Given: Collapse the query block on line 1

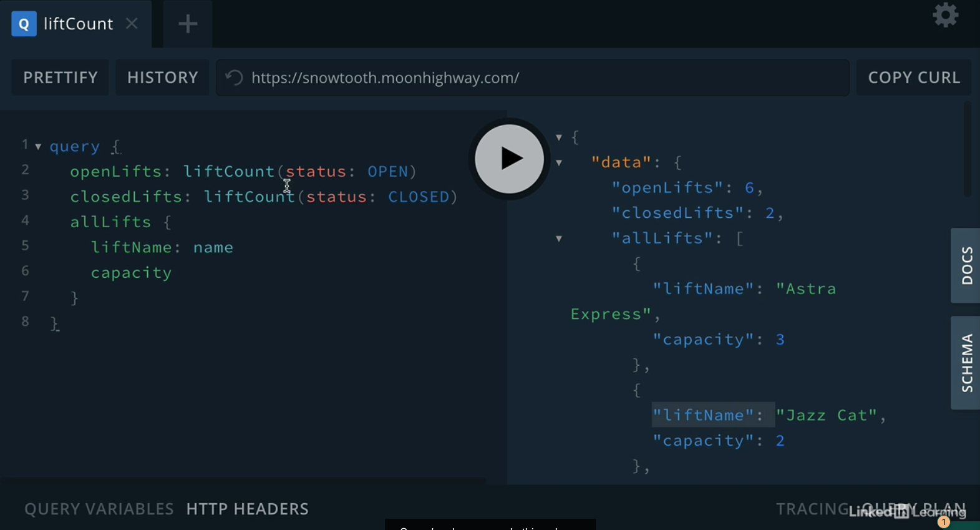Looking at the screenshot, I should point(38,147).
